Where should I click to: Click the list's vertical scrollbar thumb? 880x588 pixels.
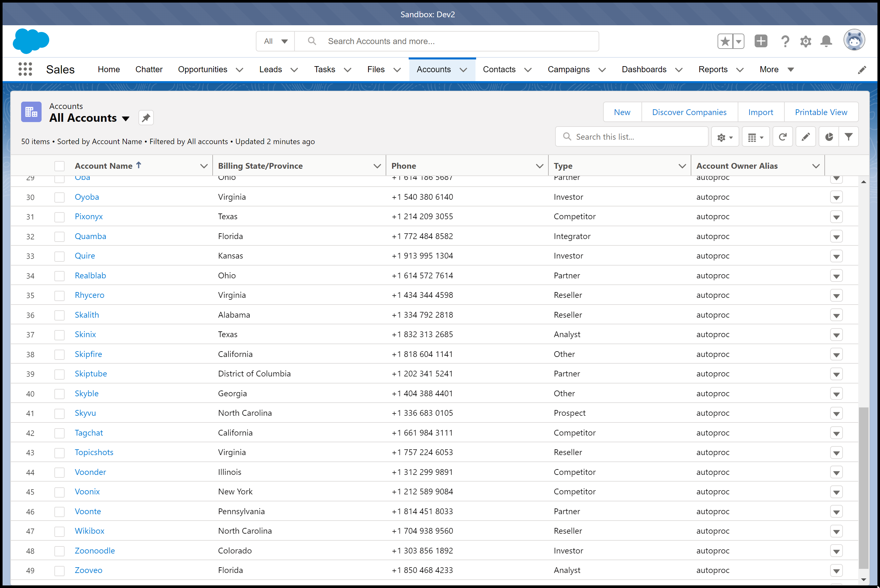tap(863, 488)
